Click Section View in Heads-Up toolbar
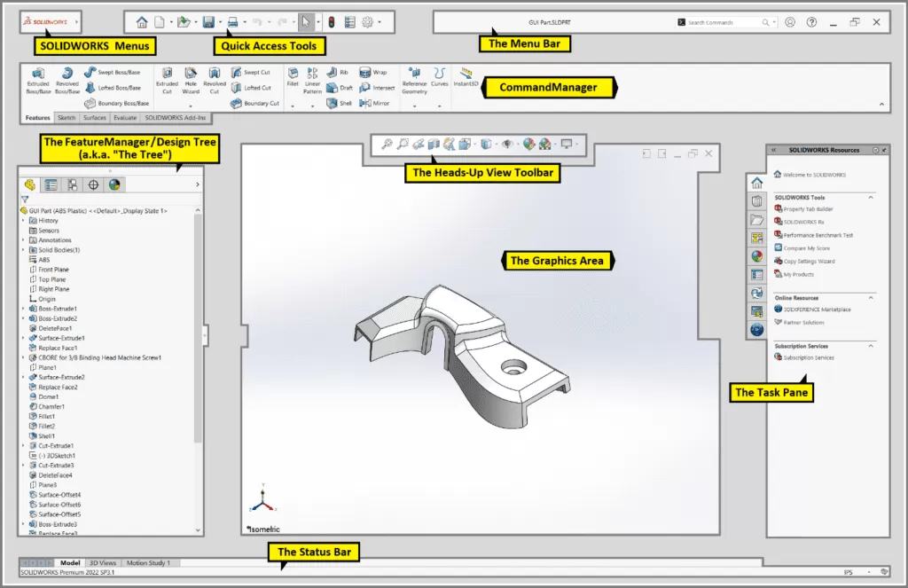The image size is (908, 588). [x=434, y=145]
